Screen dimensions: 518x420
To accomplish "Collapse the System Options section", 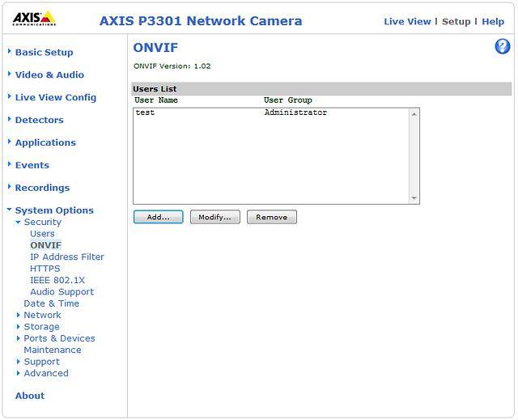I will pyautogui.click(x=53, y=210).
